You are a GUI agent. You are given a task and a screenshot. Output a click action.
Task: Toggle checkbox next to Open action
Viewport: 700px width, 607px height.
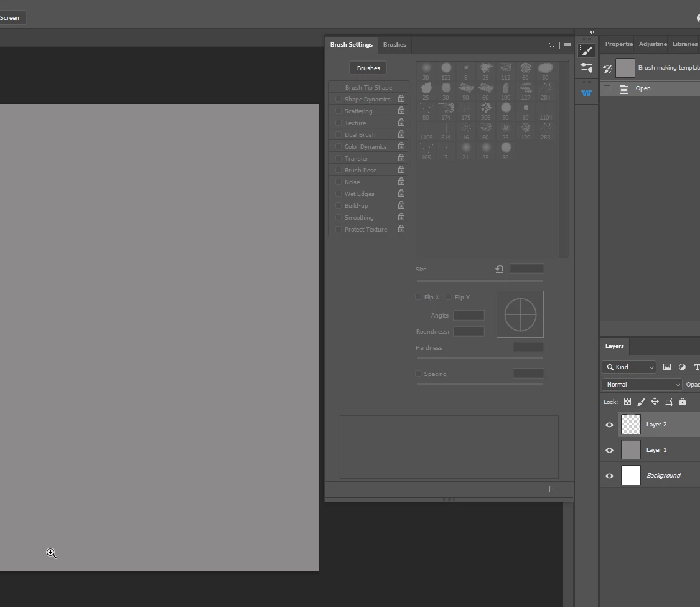point(607,88)
